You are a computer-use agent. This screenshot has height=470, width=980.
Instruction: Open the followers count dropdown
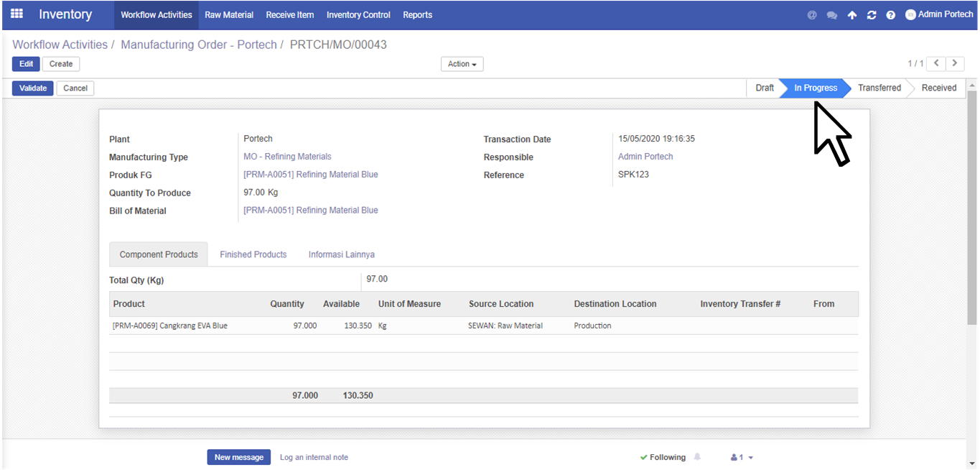[742, 457]
